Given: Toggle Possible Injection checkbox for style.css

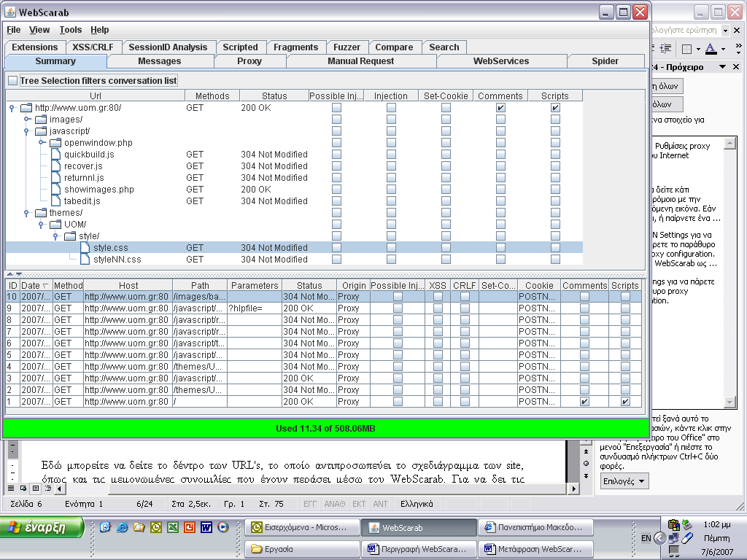Looking at the screenshot, I should click(x=336, y=248).
